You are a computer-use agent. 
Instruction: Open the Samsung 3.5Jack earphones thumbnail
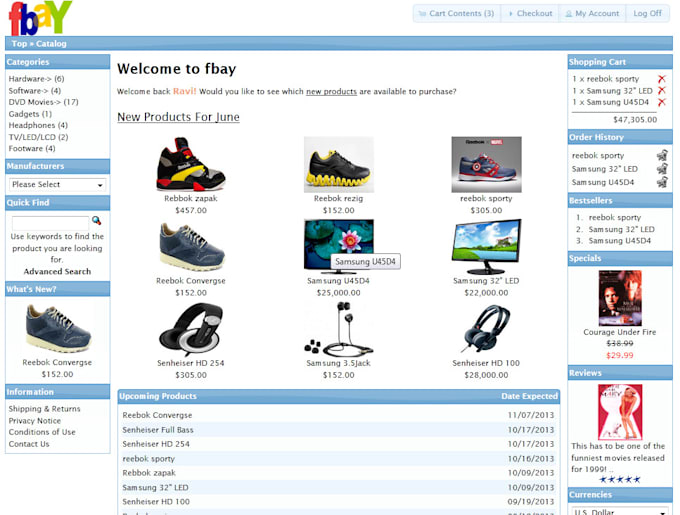click(x=339, y=329)
